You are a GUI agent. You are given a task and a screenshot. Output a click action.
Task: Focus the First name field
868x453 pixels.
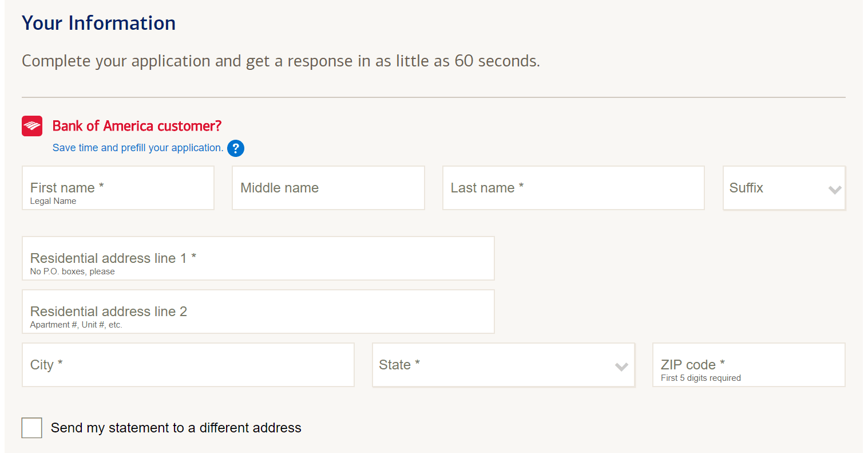pos(118,188)
